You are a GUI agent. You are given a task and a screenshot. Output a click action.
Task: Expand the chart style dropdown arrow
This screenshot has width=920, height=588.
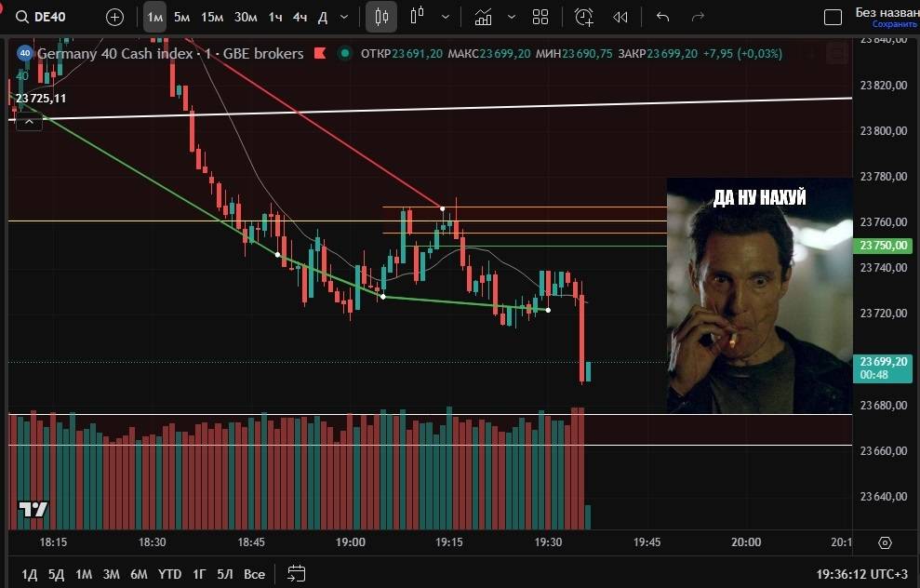point(447,17)
